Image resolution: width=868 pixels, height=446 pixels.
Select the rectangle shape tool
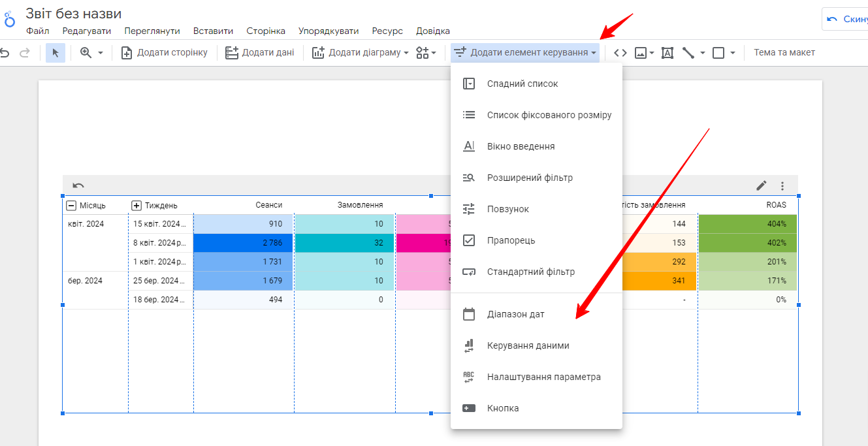point(718,53)
